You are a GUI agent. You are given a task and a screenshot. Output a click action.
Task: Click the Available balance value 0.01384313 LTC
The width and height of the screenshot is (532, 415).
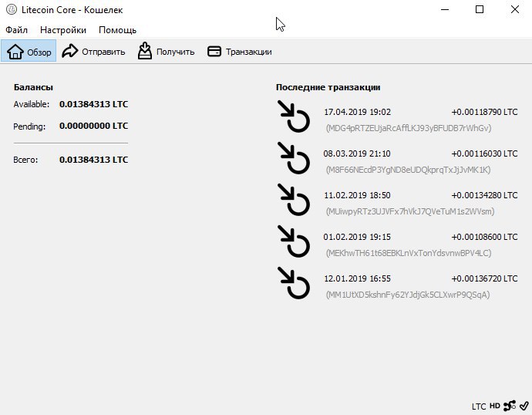93,104
